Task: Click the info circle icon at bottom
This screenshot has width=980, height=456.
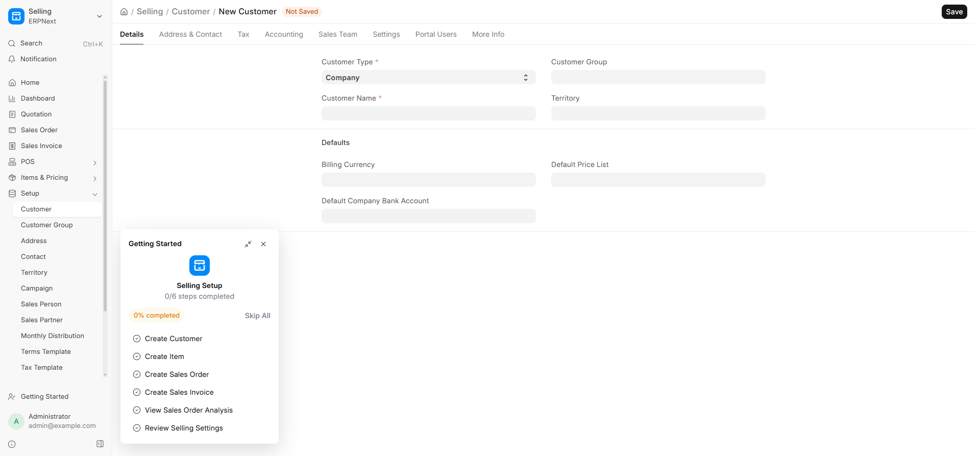Action: pyautogui.click(x=12, y=444)
